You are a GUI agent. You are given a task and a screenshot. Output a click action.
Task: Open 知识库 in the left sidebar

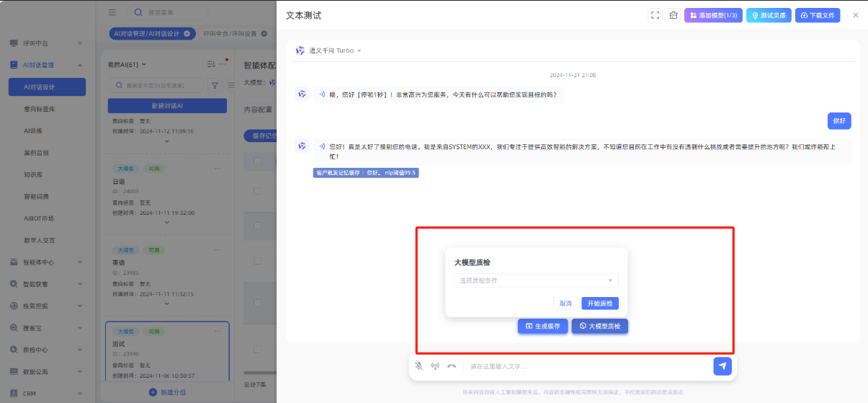[x=35, y=174]
